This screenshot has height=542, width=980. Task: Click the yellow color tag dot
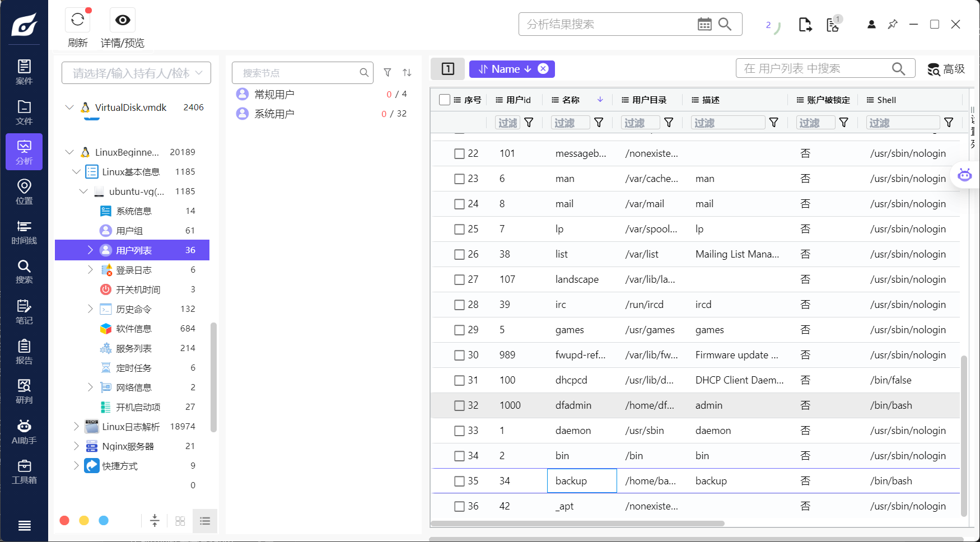click(84, 520)
